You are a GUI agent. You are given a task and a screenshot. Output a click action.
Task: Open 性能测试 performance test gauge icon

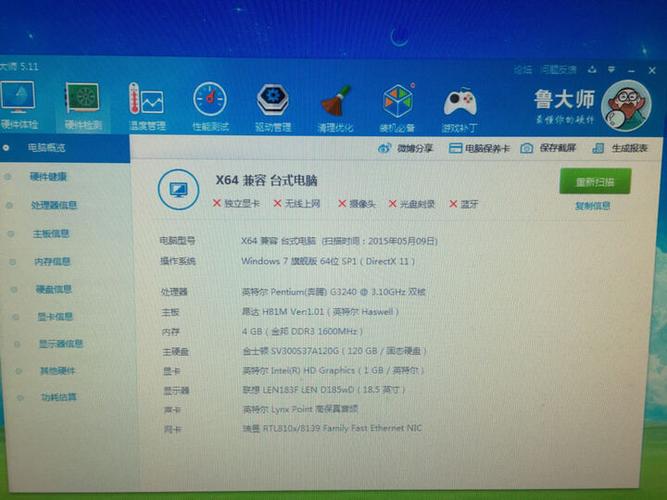point(210,99)
